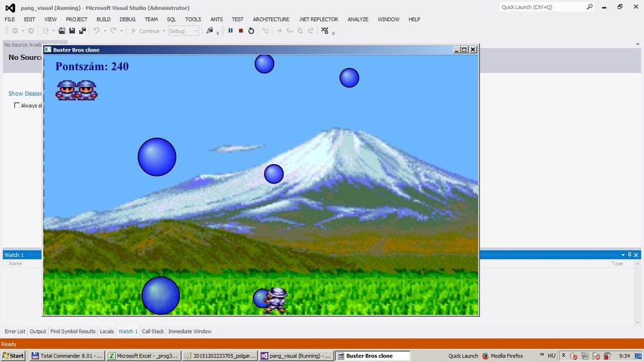The height and width of the screenshot is (362, 644).
Task: Click the Navigate Backward toolbar icon
Action: 15,31
